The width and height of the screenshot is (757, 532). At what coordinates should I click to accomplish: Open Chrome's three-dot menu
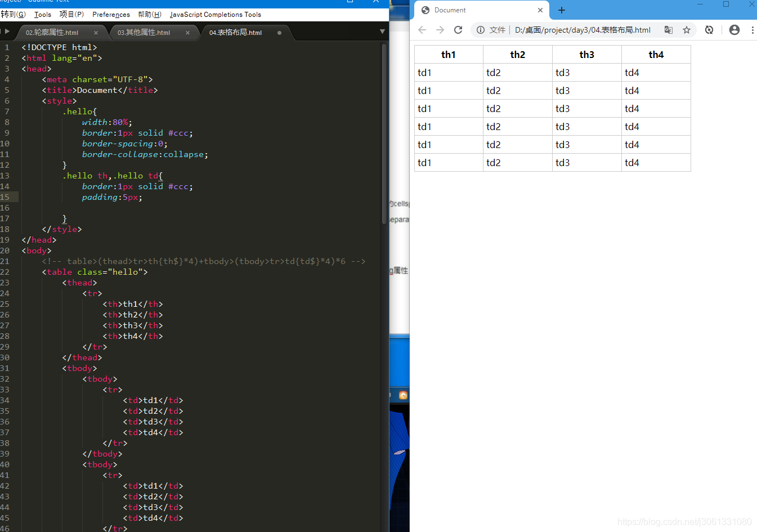point(752,30)
